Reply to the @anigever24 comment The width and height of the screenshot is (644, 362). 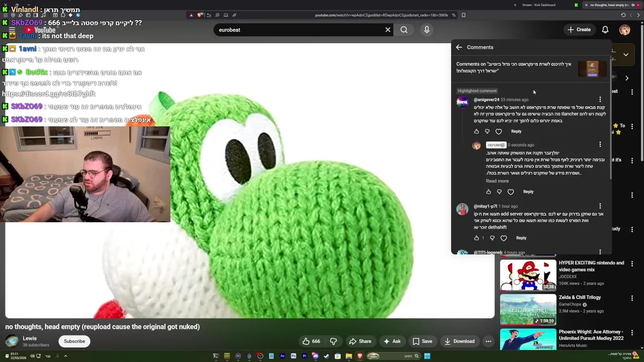click(x=516, y=131)
